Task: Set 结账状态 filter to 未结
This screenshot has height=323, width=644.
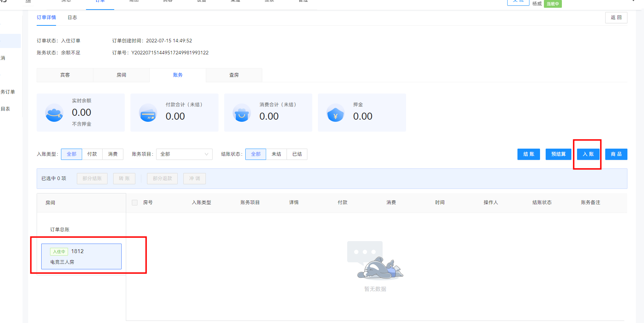Action: [276, 154]
